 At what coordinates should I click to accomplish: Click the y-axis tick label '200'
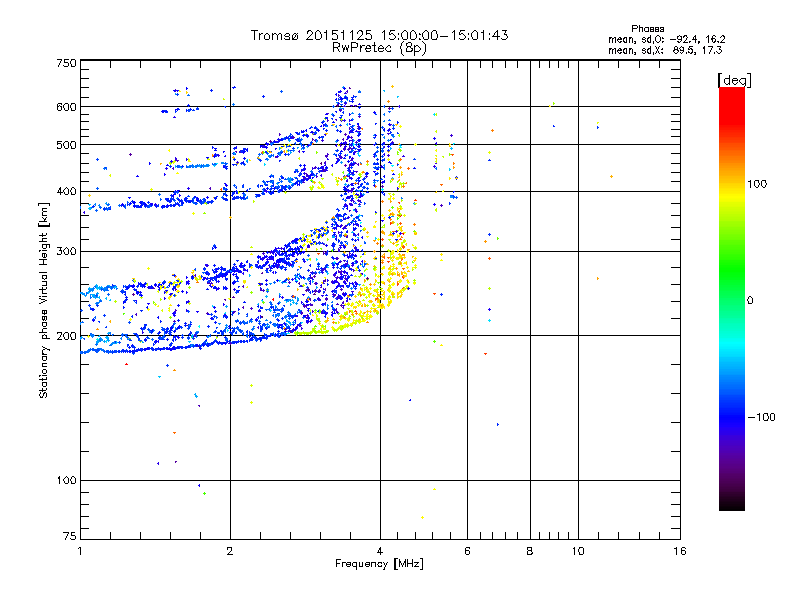click(x=66, y=336)
